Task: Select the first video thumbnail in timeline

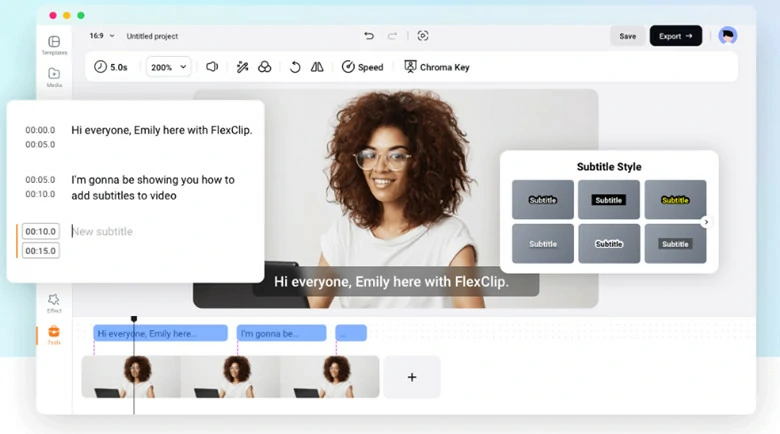Action: click(x=131, y=377)
